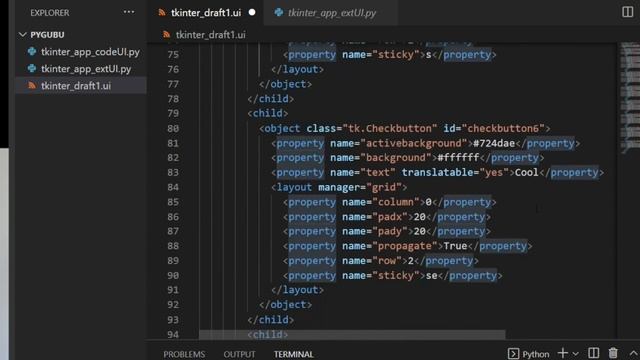Click closing </child> tag on line 78
This screenshot has width=640, height=360.
coord(271,99)
